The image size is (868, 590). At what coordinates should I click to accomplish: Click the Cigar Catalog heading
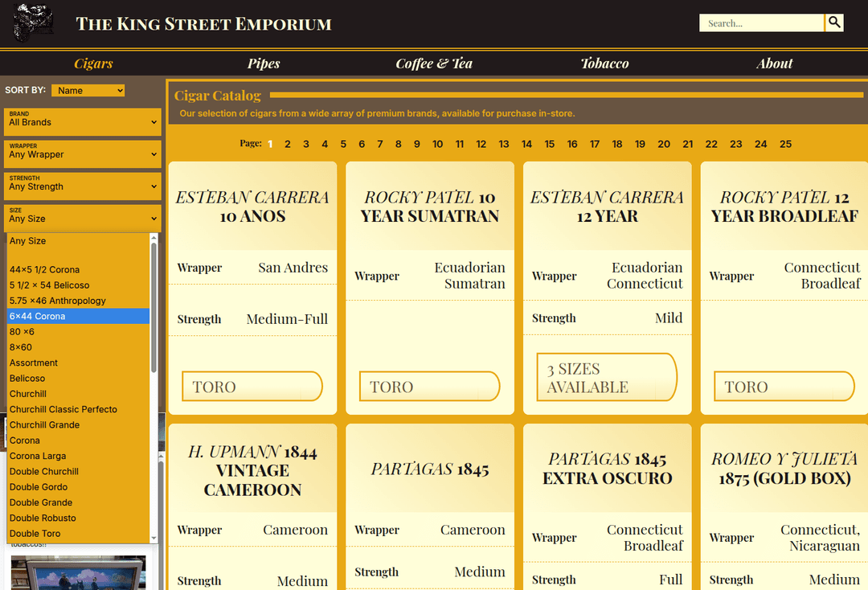(x=218, y=95)
